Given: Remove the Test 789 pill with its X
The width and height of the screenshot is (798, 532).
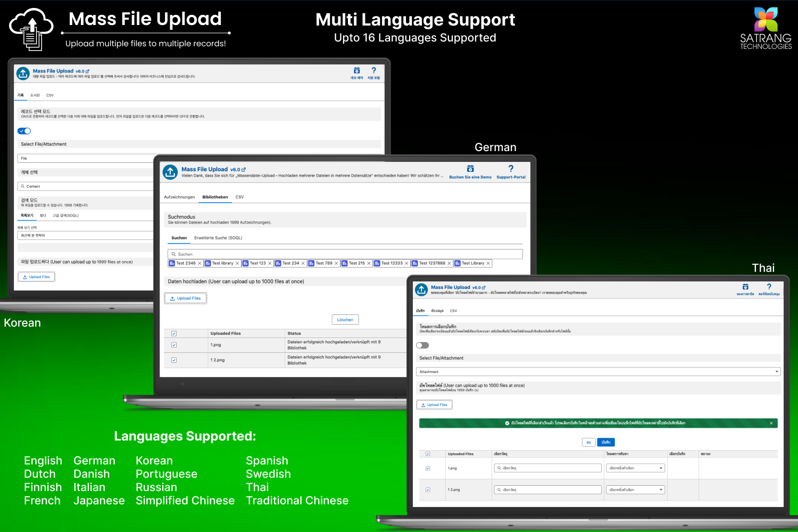Looking at the screenshot, I should (336, 263).
